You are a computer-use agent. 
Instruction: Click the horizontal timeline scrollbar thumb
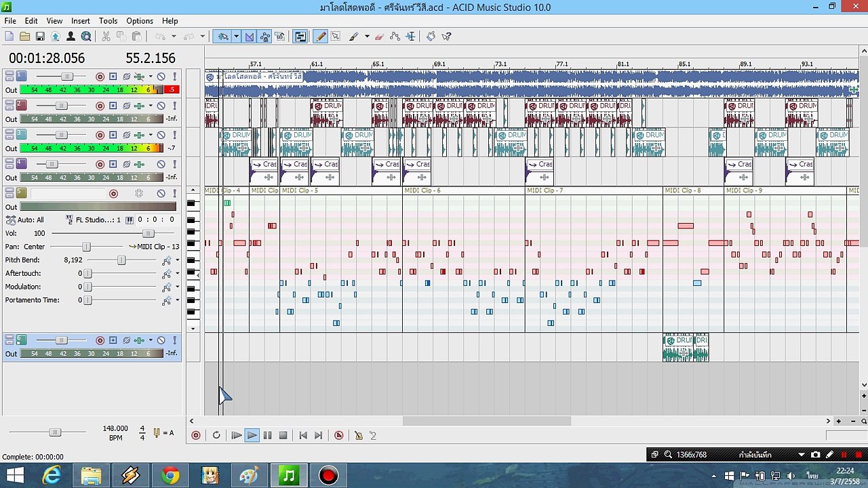[x=487, y=421]
